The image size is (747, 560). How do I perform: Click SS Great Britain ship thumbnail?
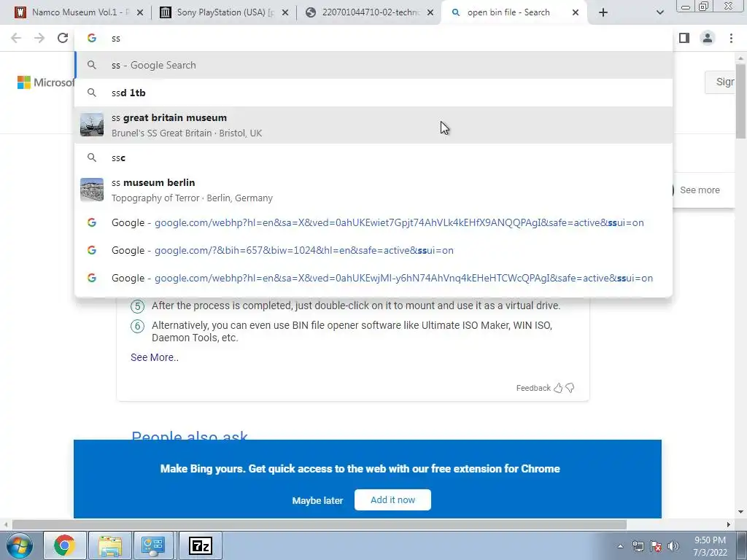[92, 125]
